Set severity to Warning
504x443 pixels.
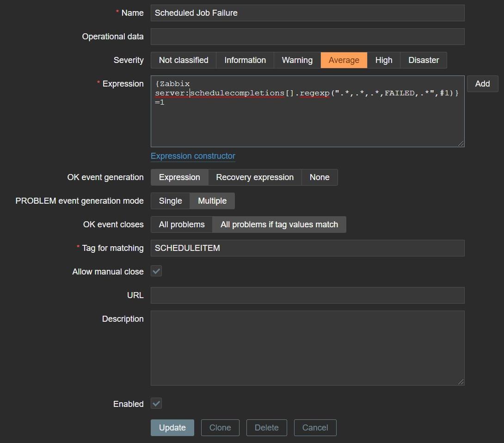(x=297, y=60)
